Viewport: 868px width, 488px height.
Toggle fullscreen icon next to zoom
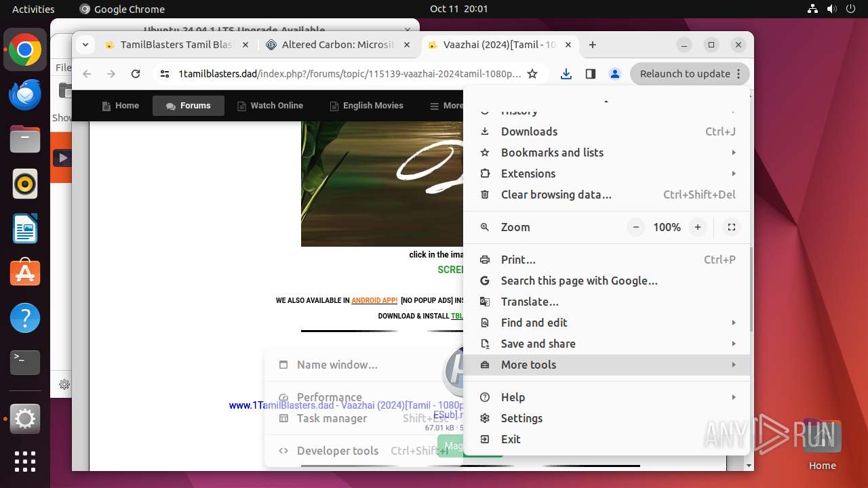coord(731,227)
